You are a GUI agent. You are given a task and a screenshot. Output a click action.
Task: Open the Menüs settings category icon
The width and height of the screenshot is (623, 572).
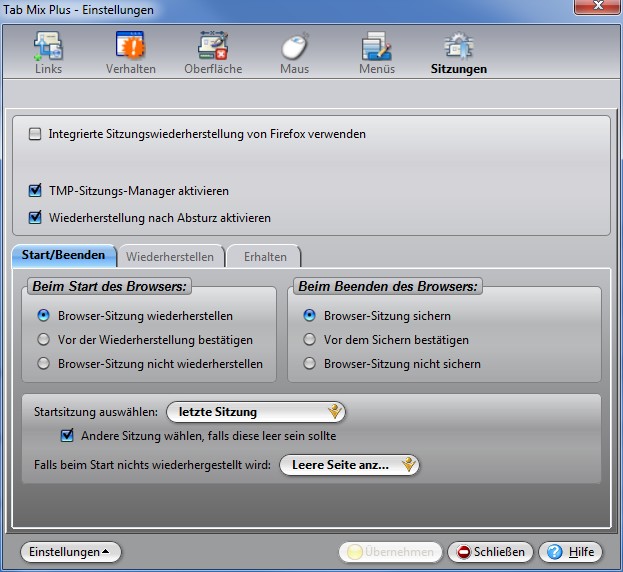click(377, 53)
